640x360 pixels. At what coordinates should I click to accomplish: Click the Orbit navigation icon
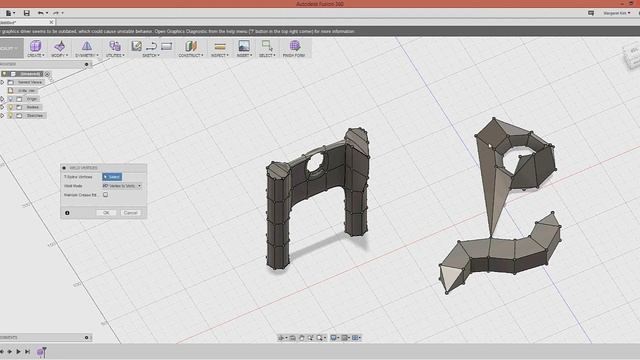point(281,338)
